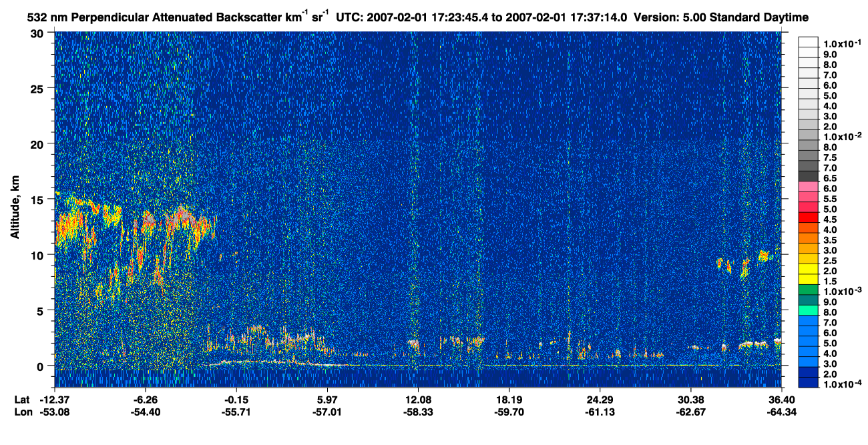The height and width of the screenshot is (445, 868).
Task: Select the altitude tick label '15'
Action: 38,199
